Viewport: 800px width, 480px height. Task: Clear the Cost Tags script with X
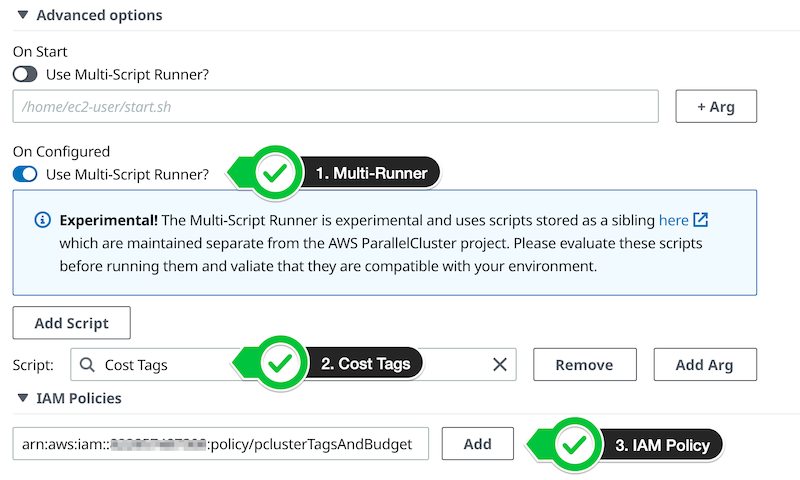click(500, 364)
